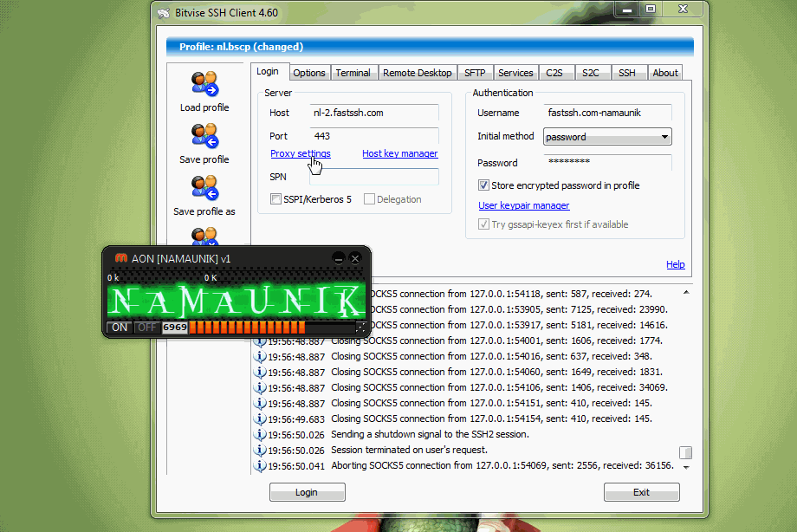Click info icon of Sending a shutdown signal entry
The image size is (797, 532).
coord(260,435)
